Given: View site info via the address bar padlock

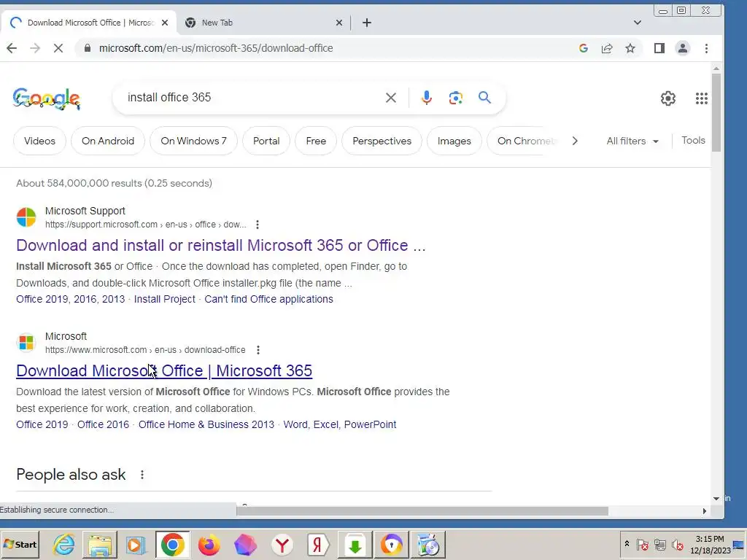Looking at the screenshot, I should (x=87, y=48).
